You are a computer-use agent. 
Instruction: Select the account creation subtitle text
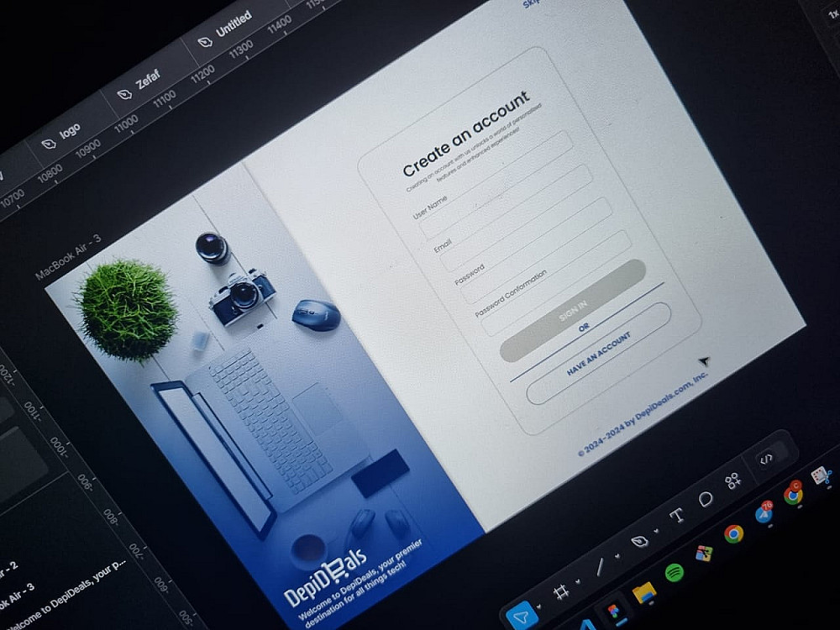pyautogui.click(x=474, y=147)
